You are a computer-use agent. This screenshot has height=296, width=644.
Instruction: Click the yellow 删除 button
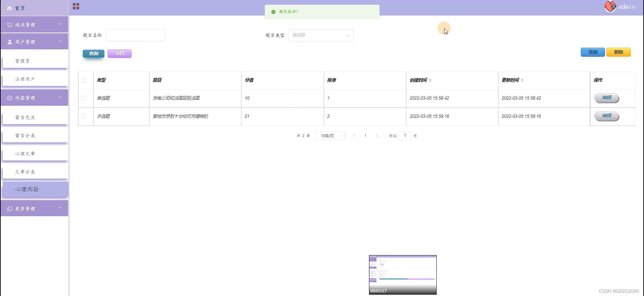tap(618, 52)
